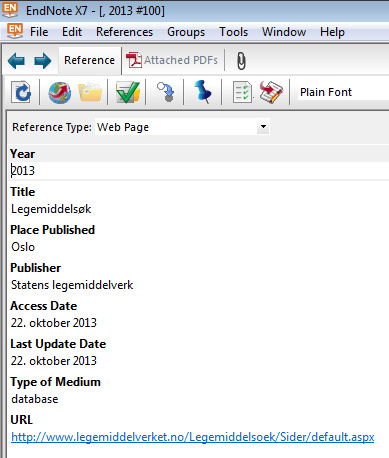
Task: Click the Type of Medium label
Action: click(x=55, y=382)
